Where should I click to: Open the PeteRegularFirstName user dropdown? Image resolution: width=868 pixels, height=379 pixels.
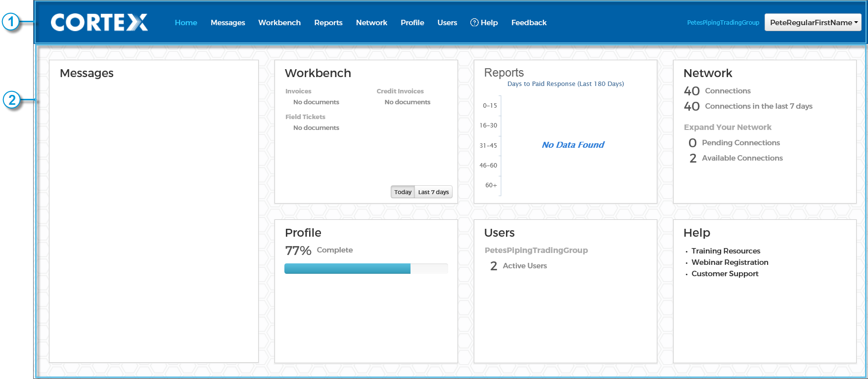point(813,22)
